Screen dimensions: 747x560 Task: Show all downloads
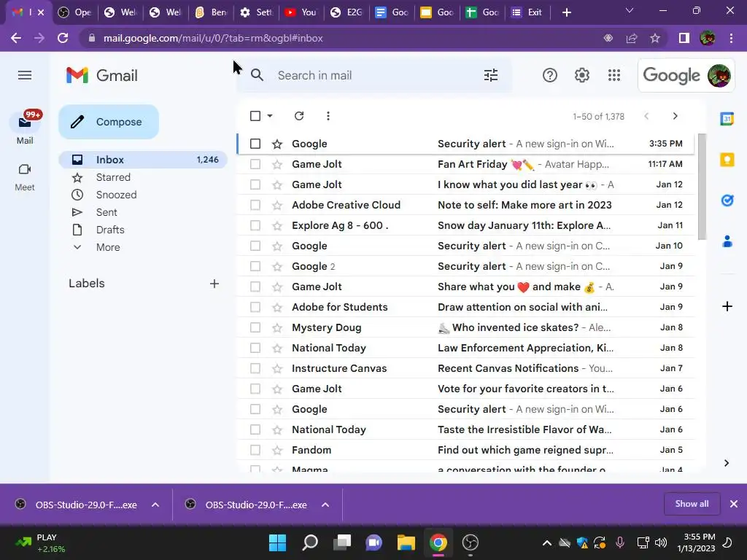click(x=692, y=504)
